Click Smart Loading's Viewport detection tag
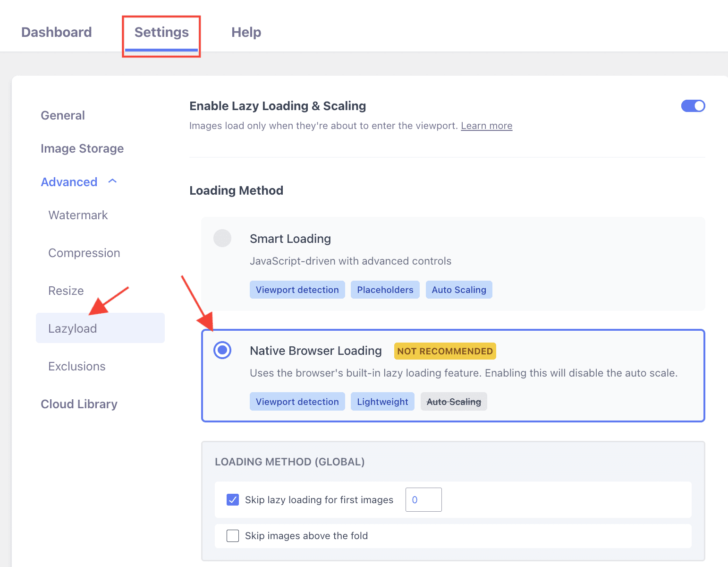Image resolution: width=728 pixels, height=567 pixels. point(297,290)
